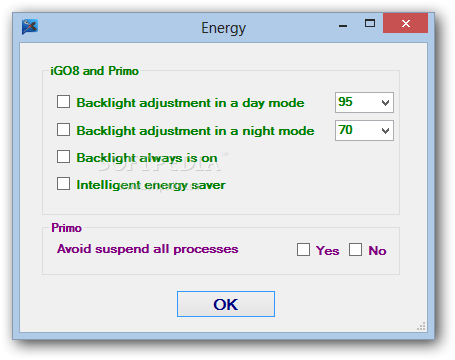Click the 95 value in day mode combo box
Image resolution: width=455 pixels, height=360 pixels.
point(345,102)
